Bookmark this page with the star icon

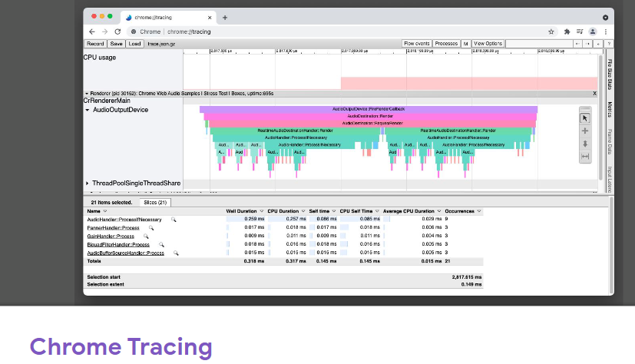[551, 31]
